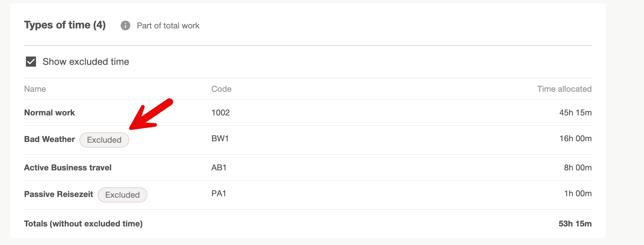Image resolution: width=644 pixels, height=245 pixels.
Task: Click code 1002 in Normal work row
Action: [x=221, y=112]
